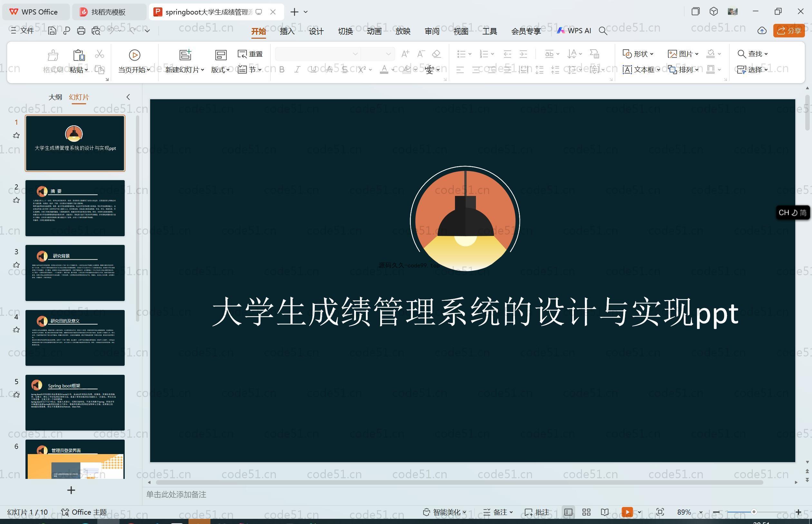The width and height of the screenshot is (812, 524).
Task: Click the notes field 单击此处添加备注
Action: coord(176,494)
